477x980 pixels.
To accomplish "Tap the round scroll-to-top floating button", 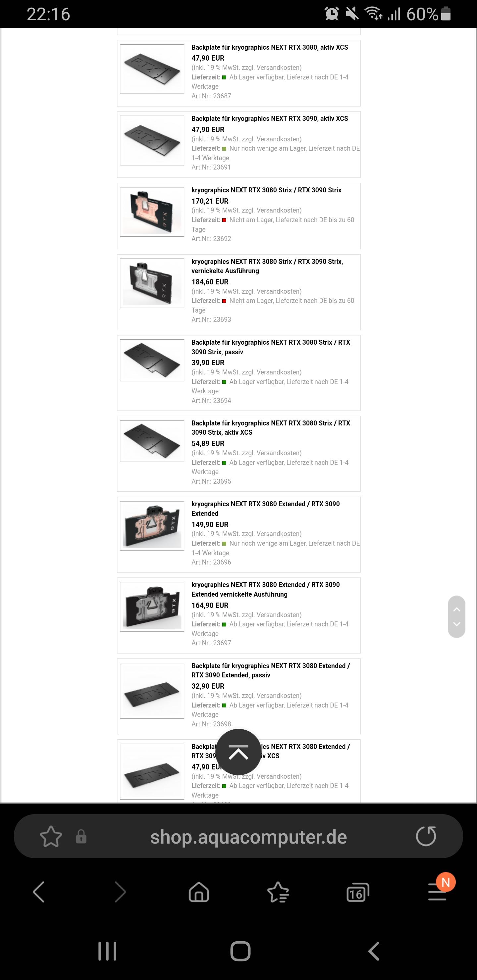I will click(x=238, y=752).
